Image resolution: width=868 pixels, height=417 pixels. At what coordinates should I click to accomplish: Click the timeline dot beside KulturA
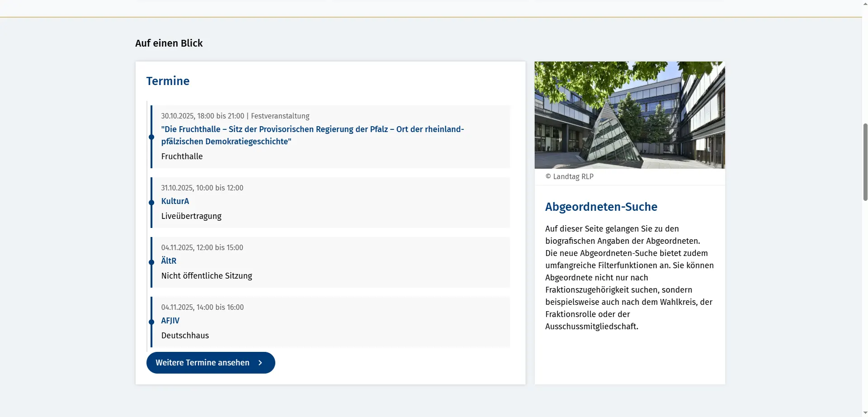pos(151,203)
